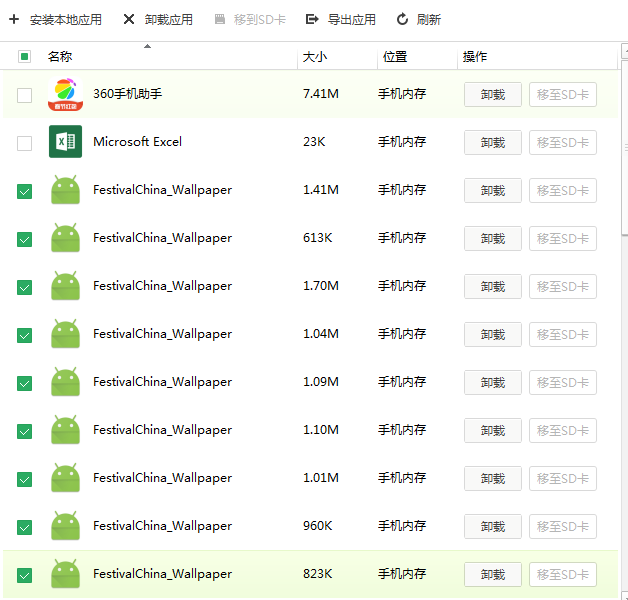This screenshot has width=628, height=600.
Task: Check the Microsoft Excel checkbox
Action: coord(25,143)
